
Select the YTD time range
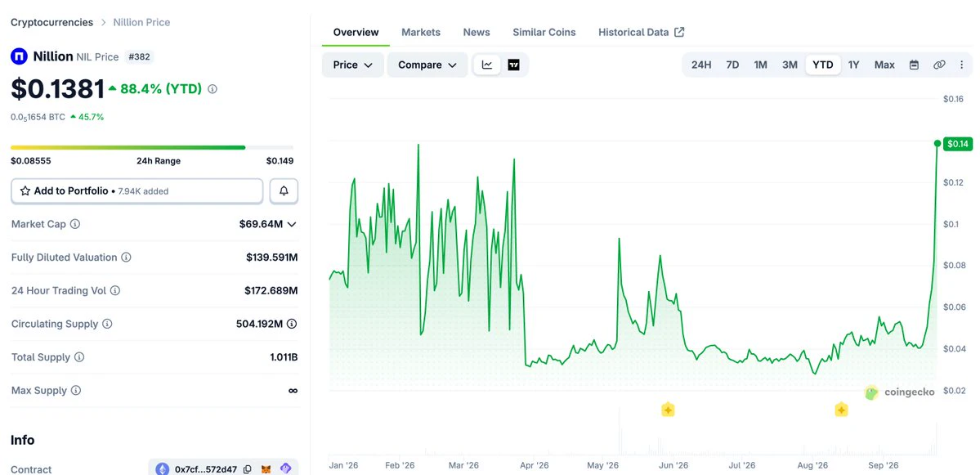(822, 65)
